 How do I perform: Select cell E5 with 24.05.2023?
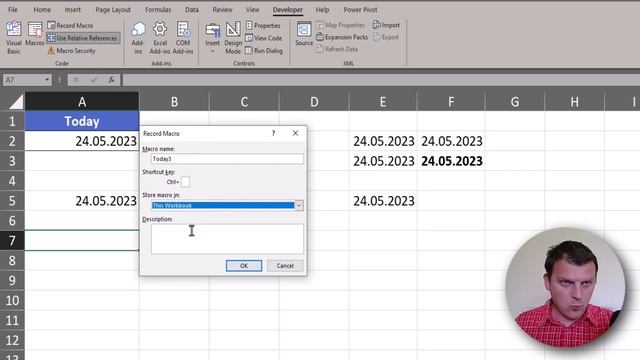pyautogui.click(x=383, y=201)
